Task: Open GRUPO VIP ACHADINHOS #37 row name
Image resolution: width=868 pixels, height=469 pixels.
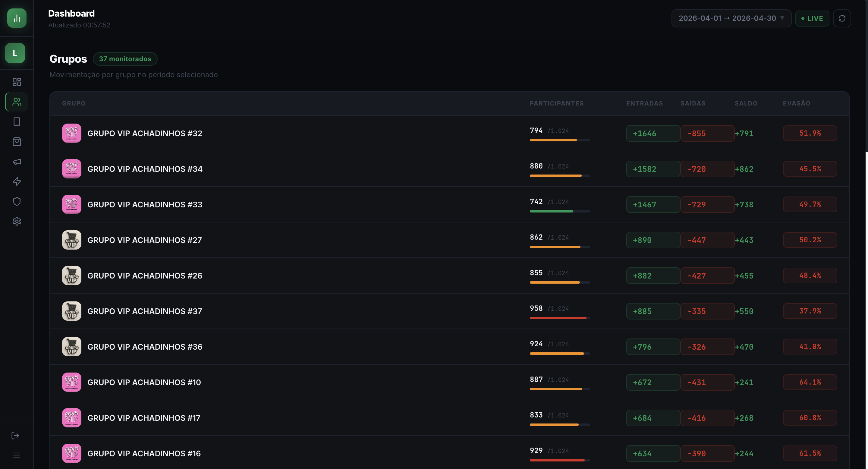Action: [x=145, y=311]
